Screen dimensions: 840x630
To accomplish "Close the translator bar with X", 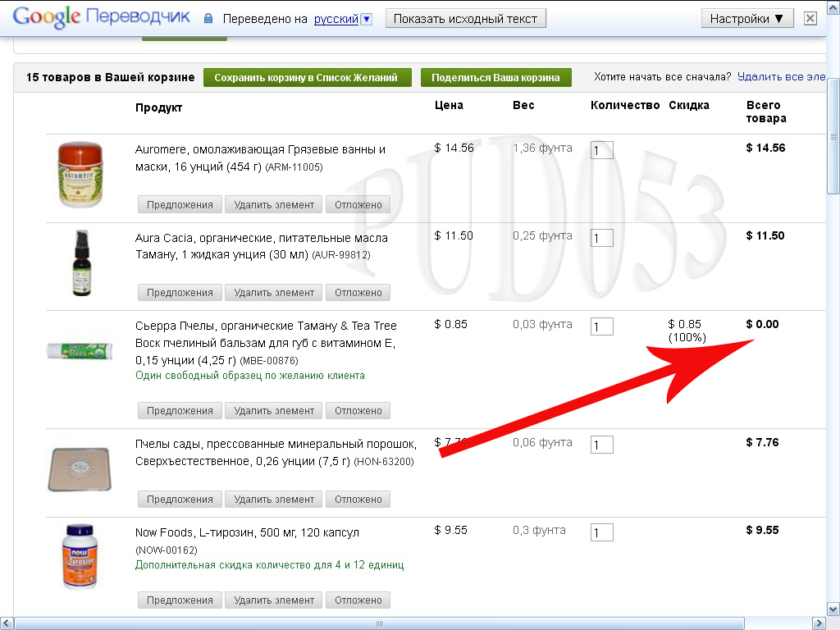I will point(810,19).
